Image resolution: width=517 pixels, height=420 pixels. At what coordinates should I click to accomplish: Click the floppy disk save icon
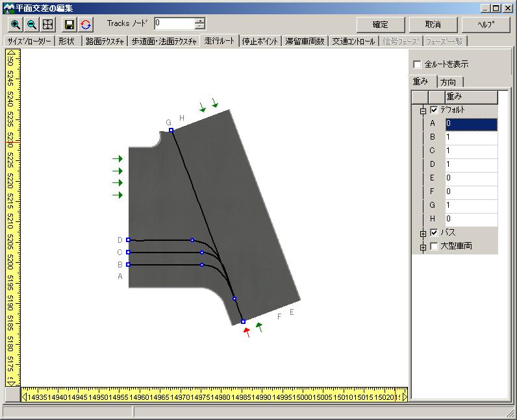(69, 25)
